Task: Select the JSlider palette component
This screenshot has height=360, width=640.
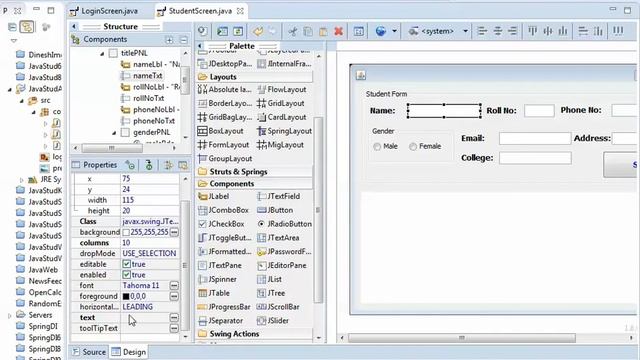Action: (273, 321)
